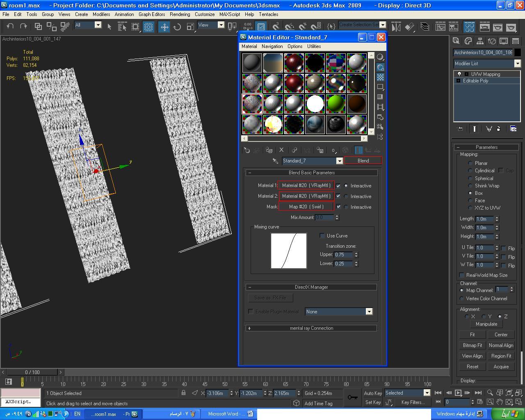Screen dimensions: 525x420
Task: Open DirectX Manager None dropdown
Action: (369, 312)
